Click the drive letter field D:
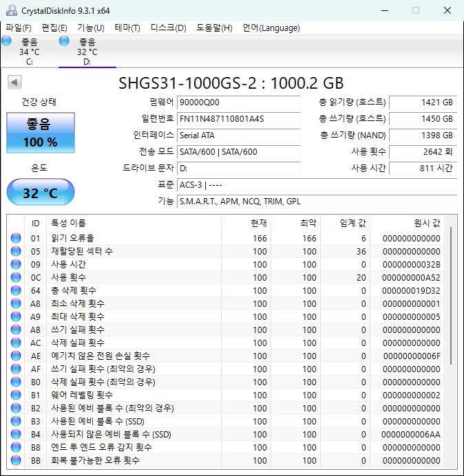The width and height of the screenshot is (464, 476). coord(238,168)
